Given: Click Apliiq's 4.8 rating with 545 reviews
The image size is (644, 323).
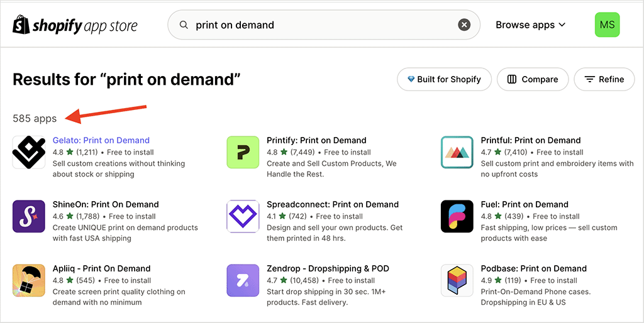Looking at the screenshot, I should click(x=74, y=280).
